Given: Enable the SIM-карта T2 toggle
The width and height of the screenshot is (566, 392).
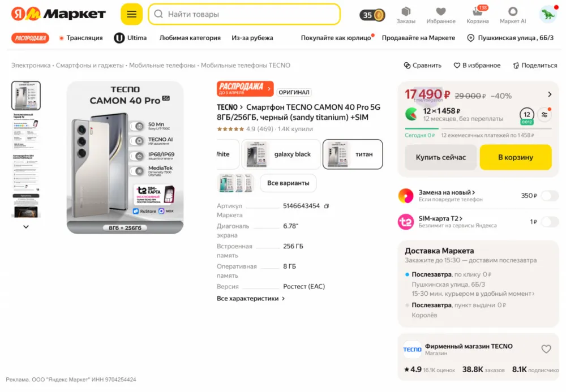Looking at the screenshot, I should [549, 222].
